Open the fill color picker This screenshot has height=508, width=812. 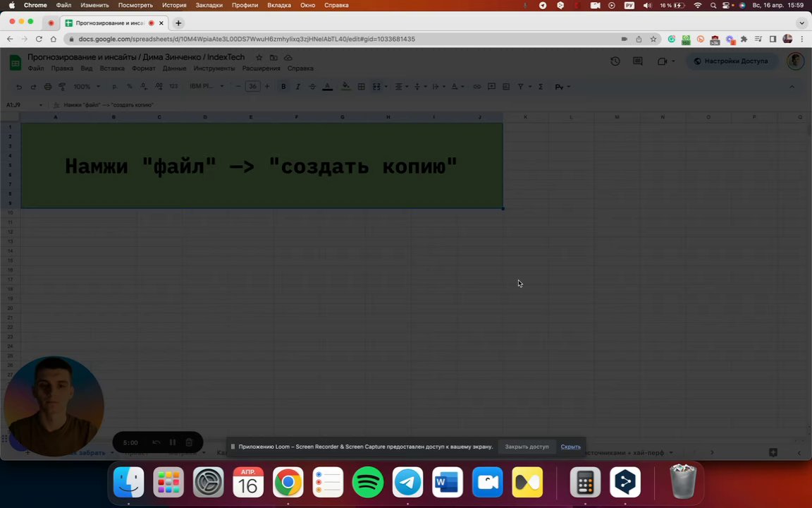pos(345,87)
